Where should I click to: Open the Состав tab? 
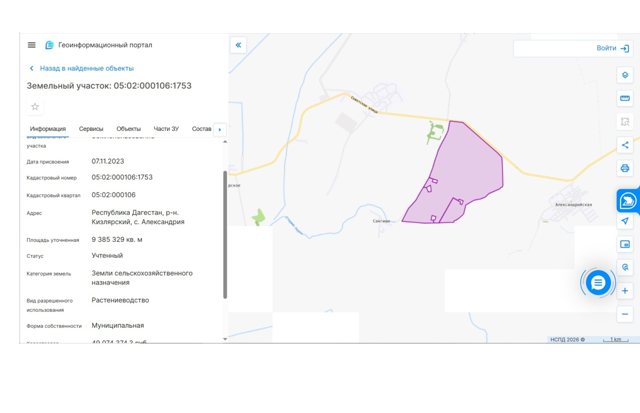pos(202,129)
